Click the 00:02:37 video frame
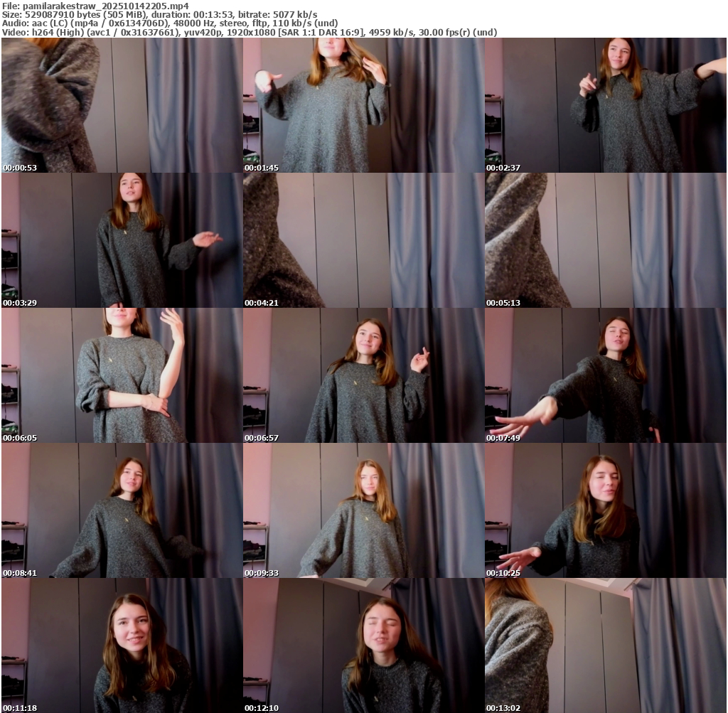 click(605, 105)
